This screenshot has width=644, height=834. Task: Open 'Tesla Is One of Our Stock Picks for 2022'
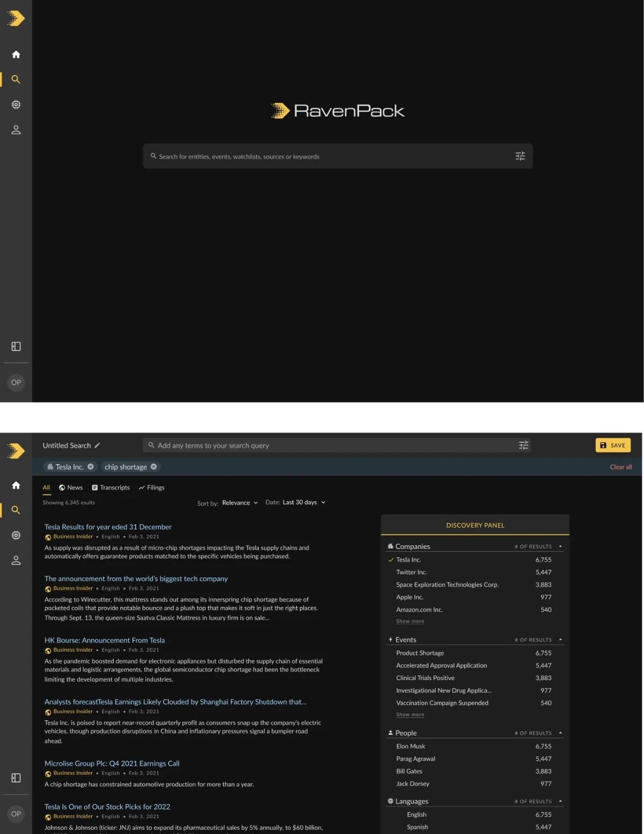tap(107, 807)
